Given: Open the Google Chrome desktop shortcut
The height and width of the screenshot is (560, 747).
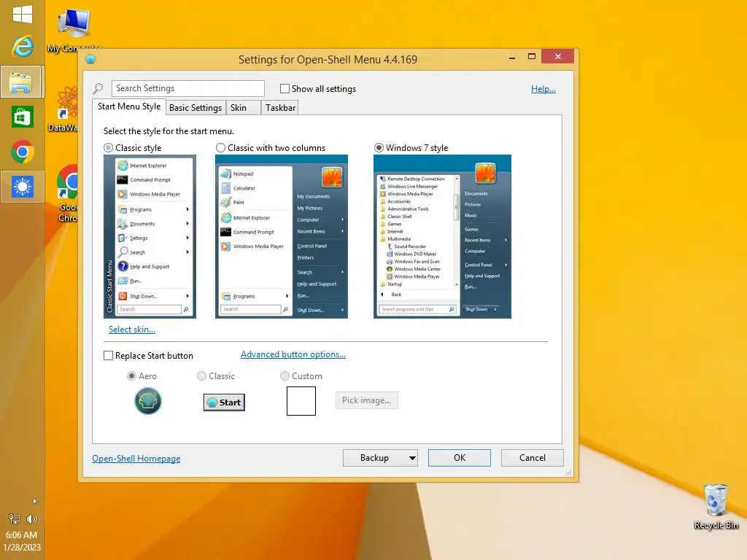Looking at the screenshot, I should click(x=67, y=193).
